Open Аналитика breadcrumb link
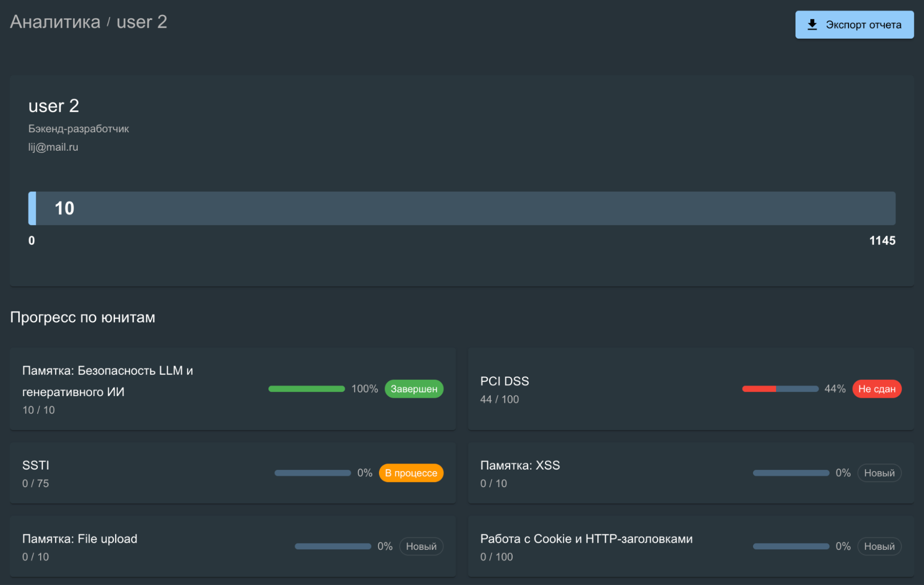 coord(55,22)
